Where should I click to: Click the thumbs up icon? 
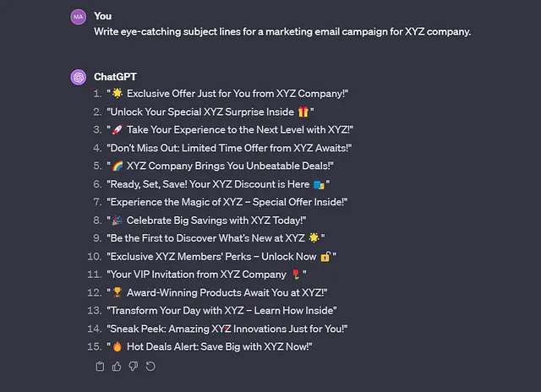pyautogui.click(x=117, y=367)
